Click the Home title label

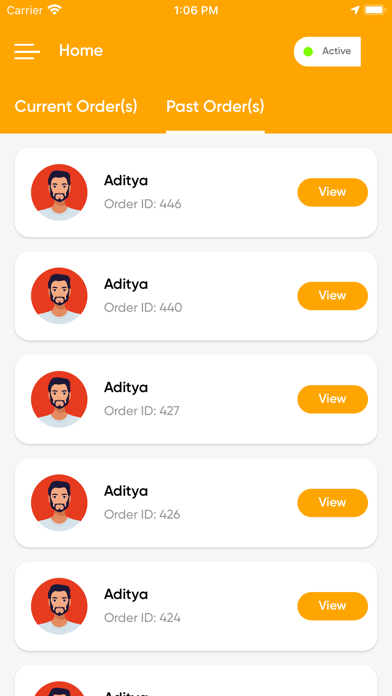coord(81,51)
